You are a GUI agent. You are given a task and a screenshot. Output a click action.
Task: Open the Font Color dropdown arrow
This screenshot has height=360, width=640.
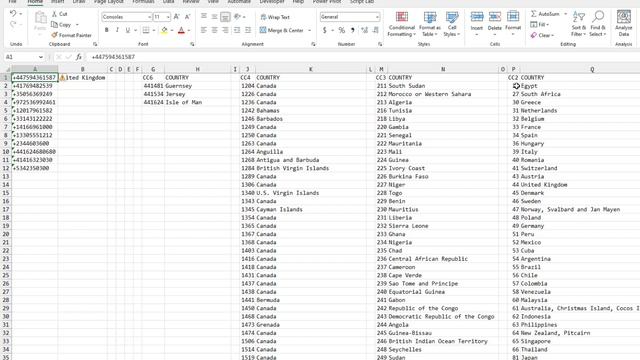point(189,30)
